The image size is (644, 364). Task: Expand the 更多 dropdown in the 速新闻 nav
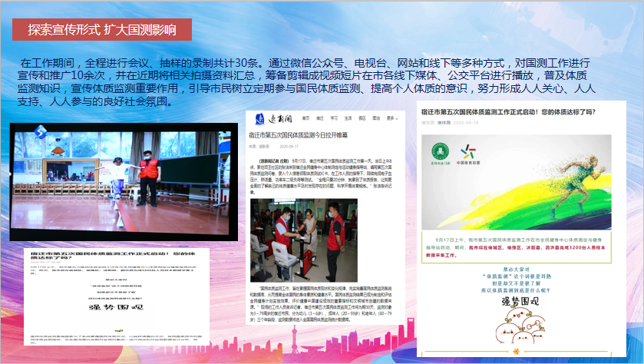click(x=391, y=118)
